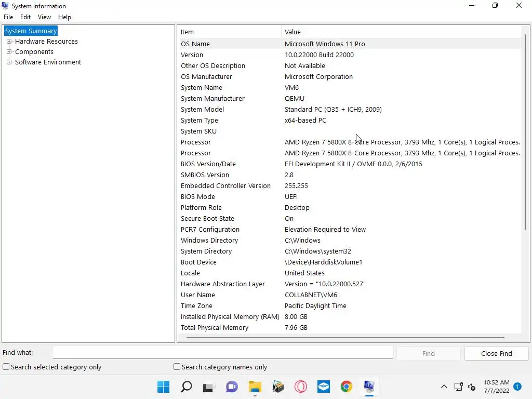Click the System SKU row
Image resolution: width=532 pixels, height=399 pixels.
(x=350, y=131)
